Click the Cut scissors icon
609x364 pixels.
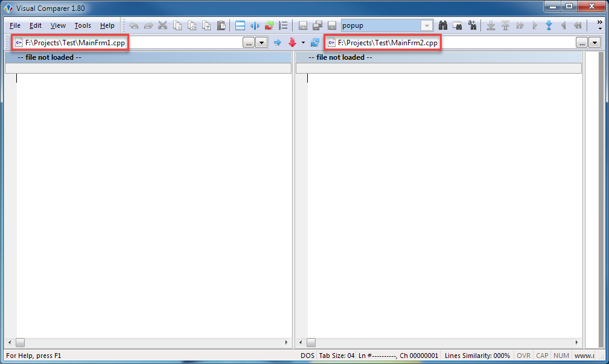(162, 25)
